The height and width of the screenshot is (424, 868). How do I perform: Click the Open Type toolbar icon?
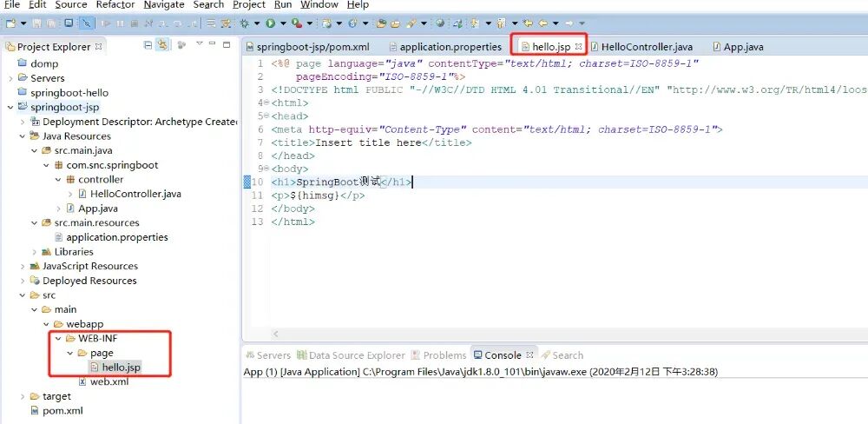coord(381,23)
